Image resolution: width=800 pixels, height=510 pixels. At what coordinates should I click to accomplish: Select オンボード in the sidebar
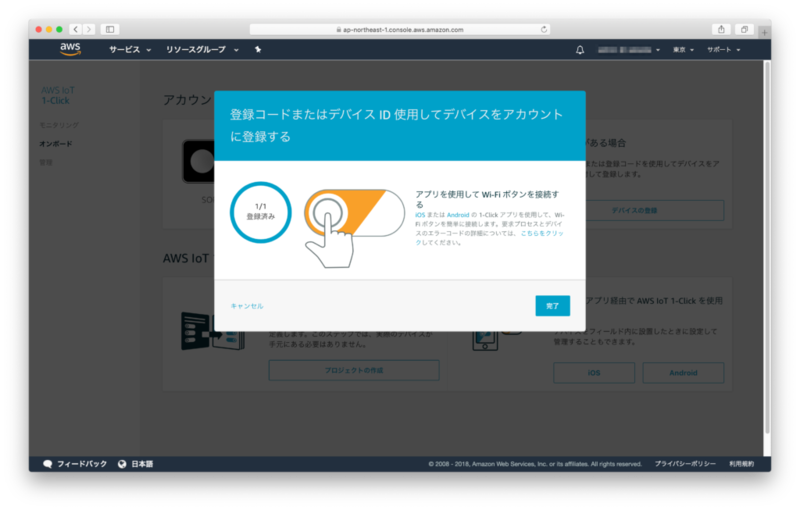click(x=56, y=144)
